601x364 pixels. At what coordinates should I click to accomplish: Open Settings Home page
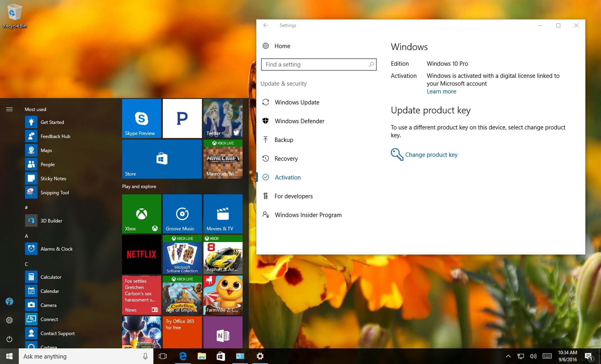click(282, 46)
